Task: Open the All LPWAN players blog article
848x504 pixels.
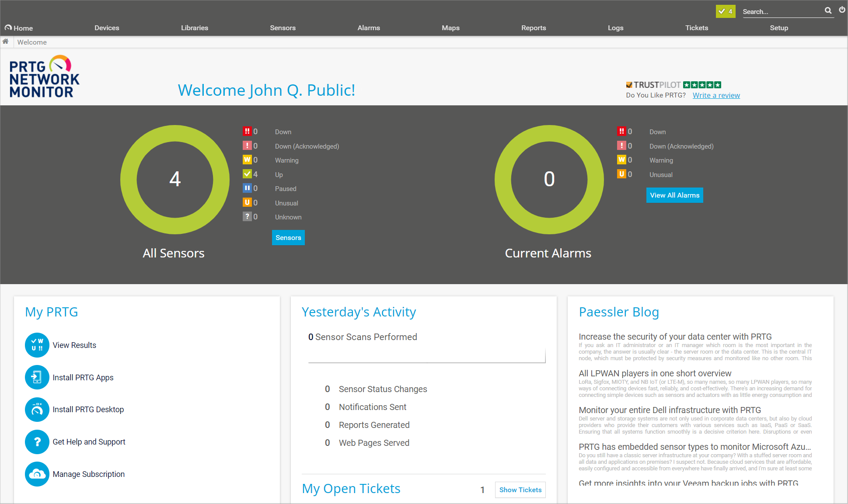Action: click(655, 373)
